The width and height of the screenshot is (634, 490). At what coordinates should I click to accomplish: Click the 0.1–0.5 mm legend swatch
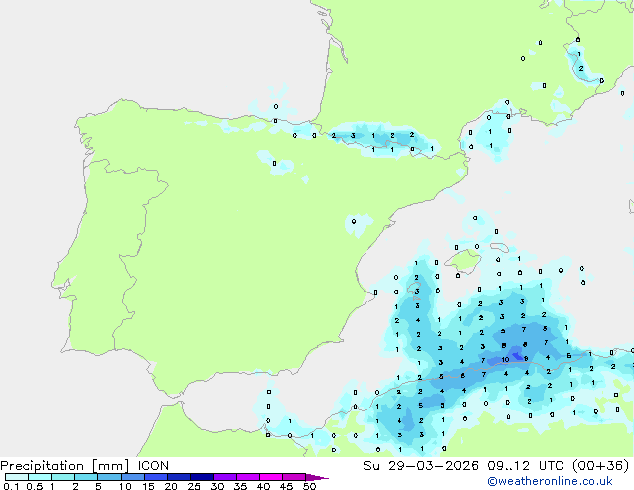tap(17, 477)
